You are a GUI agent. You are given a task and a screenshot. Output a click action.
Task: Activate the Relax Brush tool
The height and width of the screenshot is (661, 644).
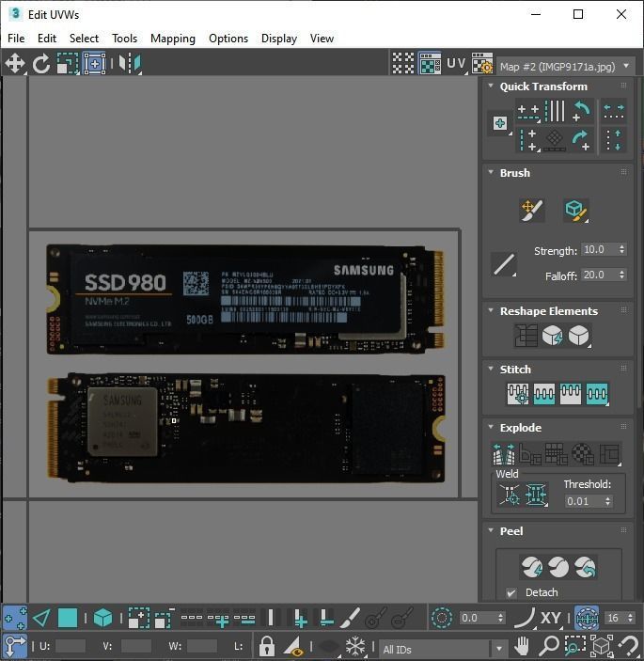(x=575, y=210)
